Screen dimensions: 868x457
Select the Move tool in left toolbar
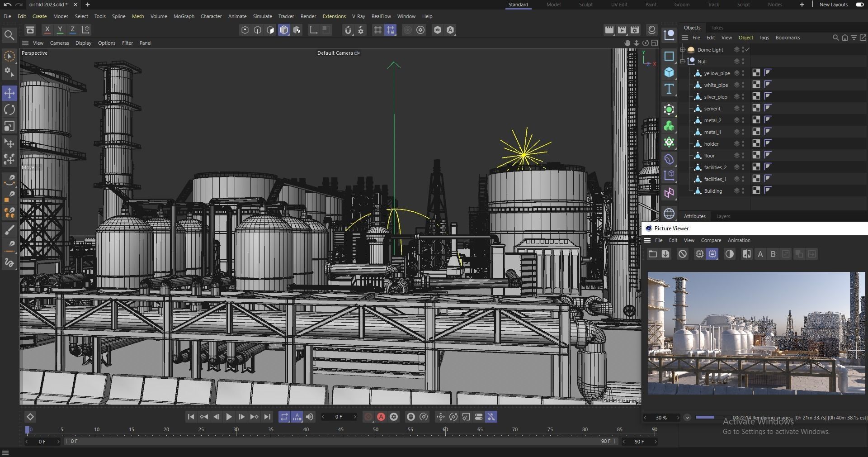click(x=9, y=93)
